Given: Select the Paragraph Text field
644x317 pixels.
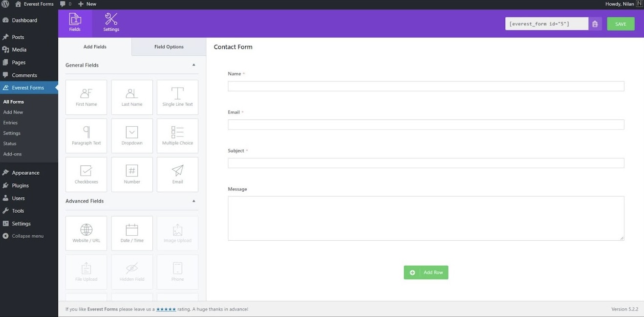Looking at the screenshot, I should [x=86, y=135].
